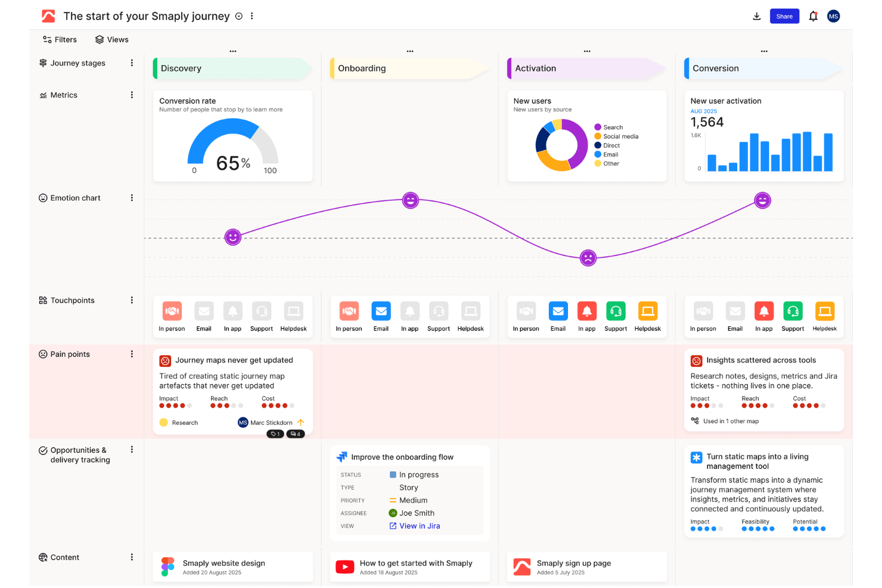Select the Email touchpoint in Onboarding
The image size is (882, 588).
click(x=381, y=310)
